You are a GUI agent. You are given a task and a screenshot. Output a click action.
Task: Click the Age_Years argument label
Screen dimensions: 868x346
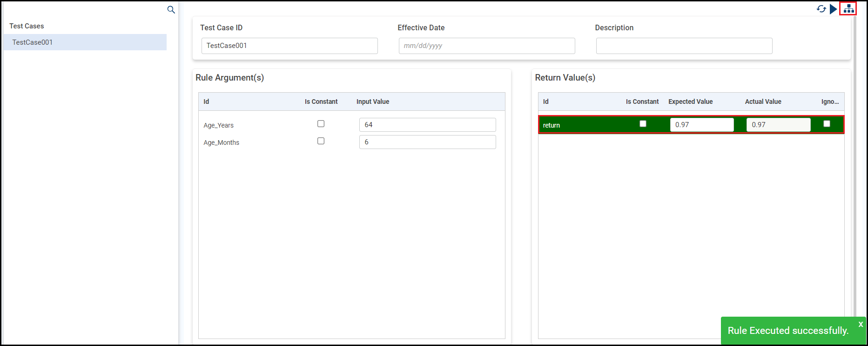[x=218, y=125]
